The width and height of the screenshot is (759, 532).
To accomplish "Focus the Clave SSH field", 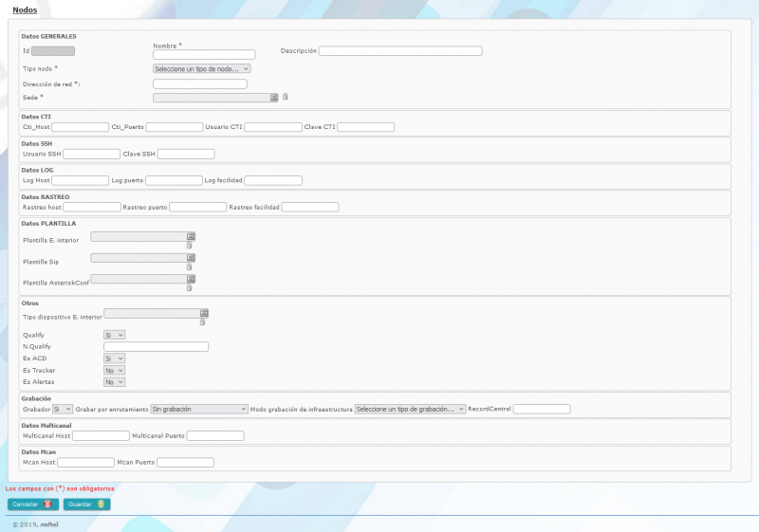I will pos(186,155).
